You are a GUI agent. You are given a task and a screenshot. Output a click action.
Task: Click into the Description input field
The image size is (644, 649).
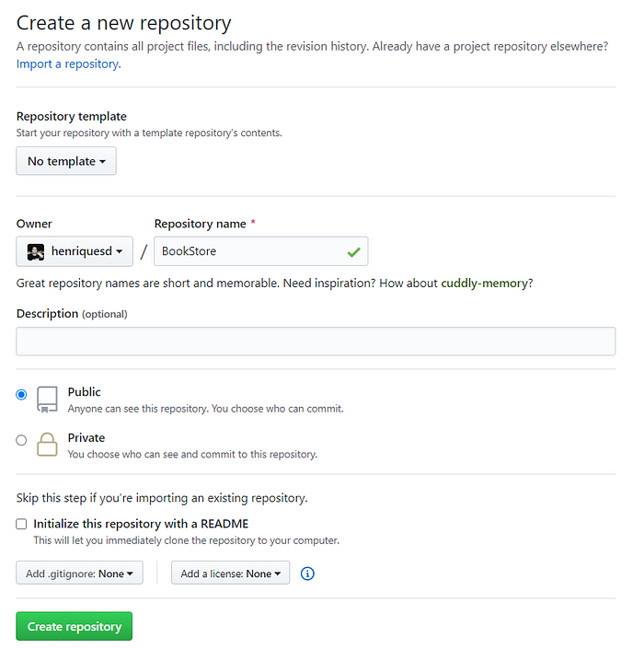[316, 342]
